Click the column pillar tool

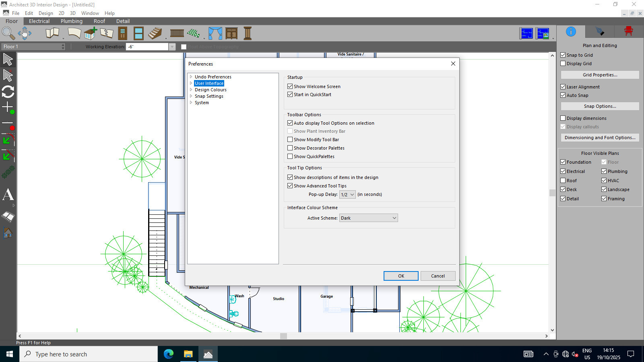click(248, 33)
